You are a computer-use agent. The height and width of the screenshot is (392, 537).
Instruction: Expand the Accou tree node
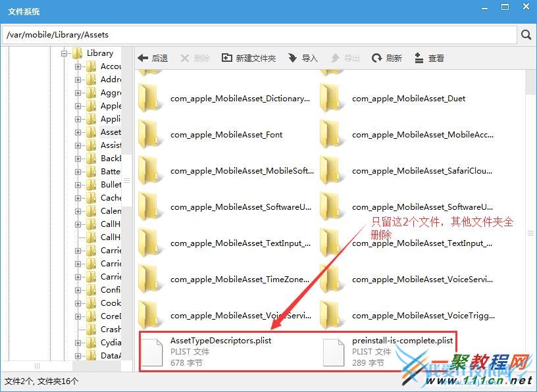coord(78,66)
